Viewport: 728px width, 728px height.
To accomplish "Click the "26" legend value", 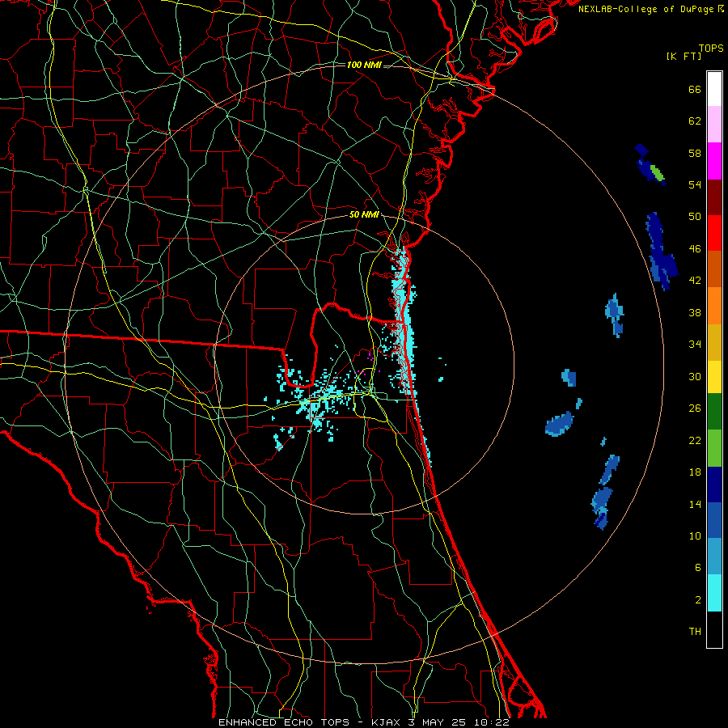I will tap(695, 408).
